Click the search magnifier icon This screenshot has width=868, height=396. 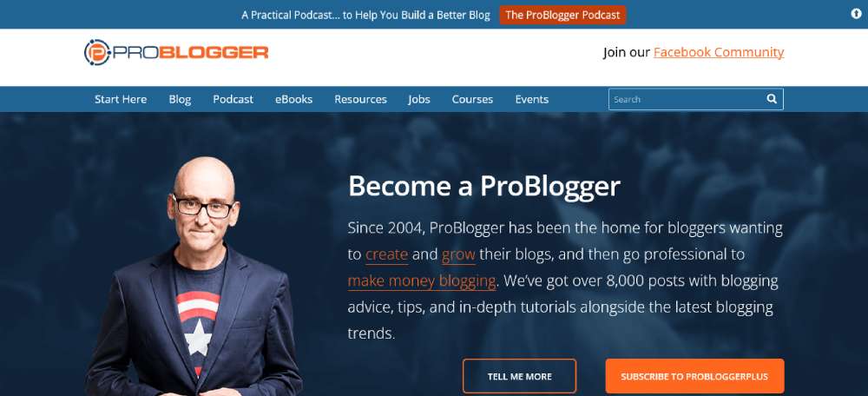pyautogui.click(x=772, y=99)
